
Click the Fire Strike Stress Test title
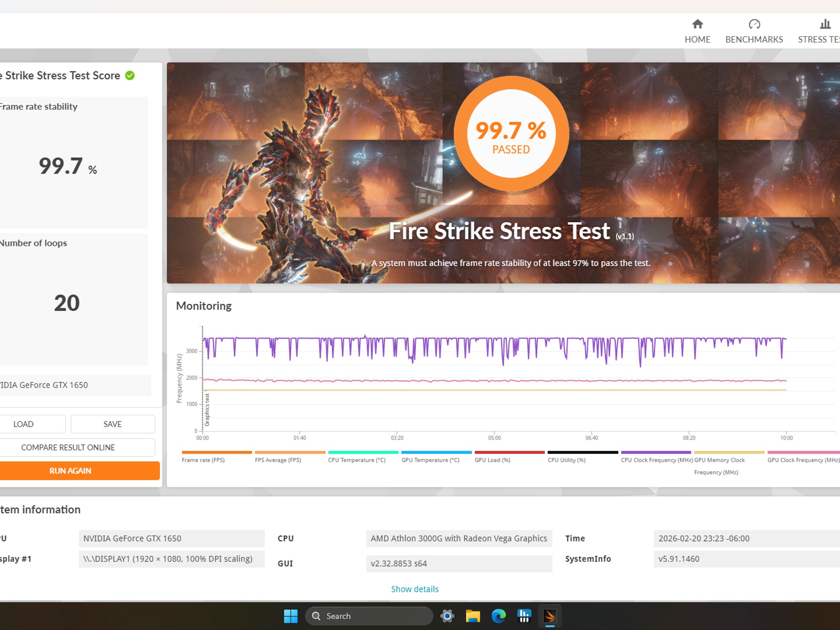(x=500, y=231)
